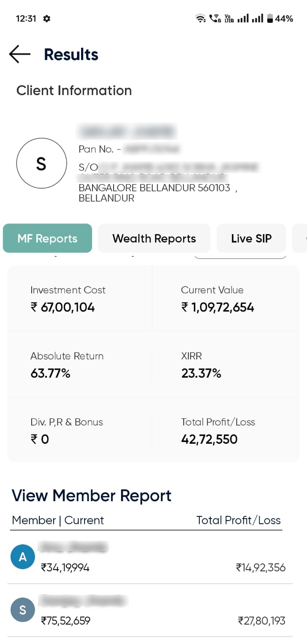Open the member row with ₹75,52,659
The height and width of the screenshot is (644, 307).
(150, 611)
